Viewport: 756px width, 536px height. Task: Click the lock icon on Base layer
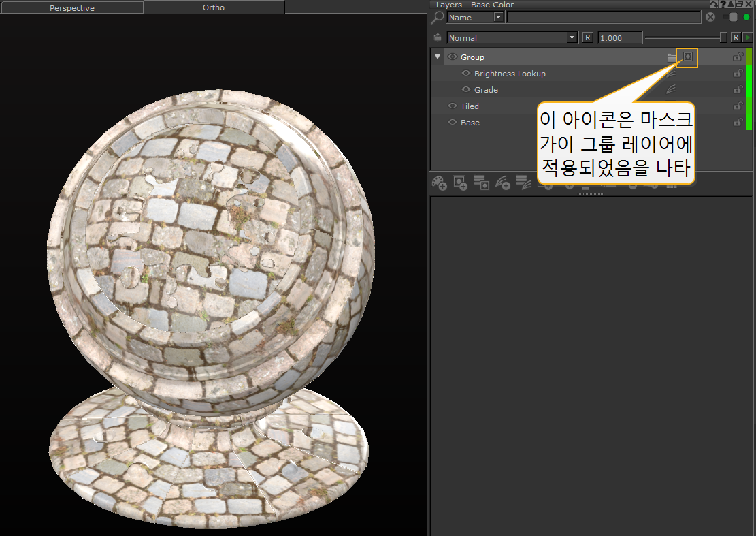pos(737,123)
